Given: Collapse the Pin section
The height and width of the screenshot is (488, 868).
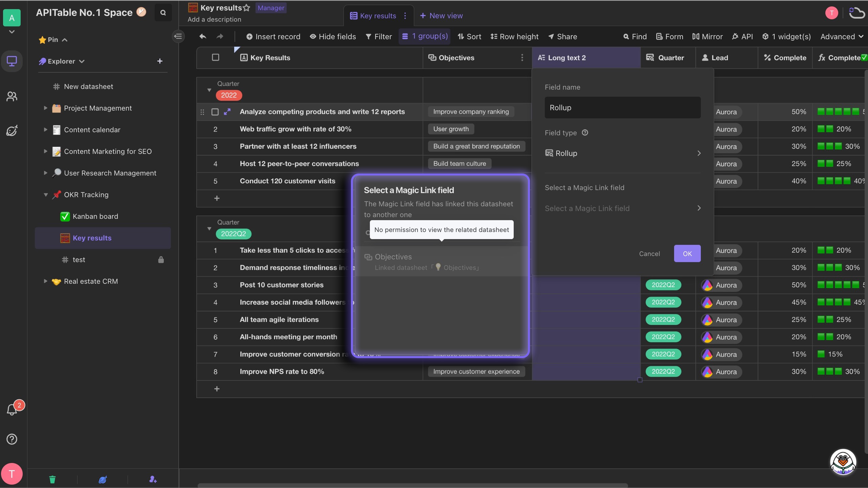Looking at the screenshot, I should (x=53, y=40).
